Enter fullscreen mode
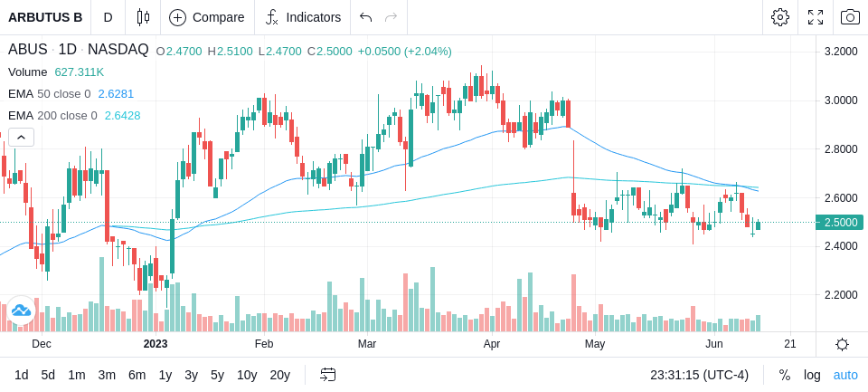The height and width of the screenshot is (392, 868). click(816, 17)
